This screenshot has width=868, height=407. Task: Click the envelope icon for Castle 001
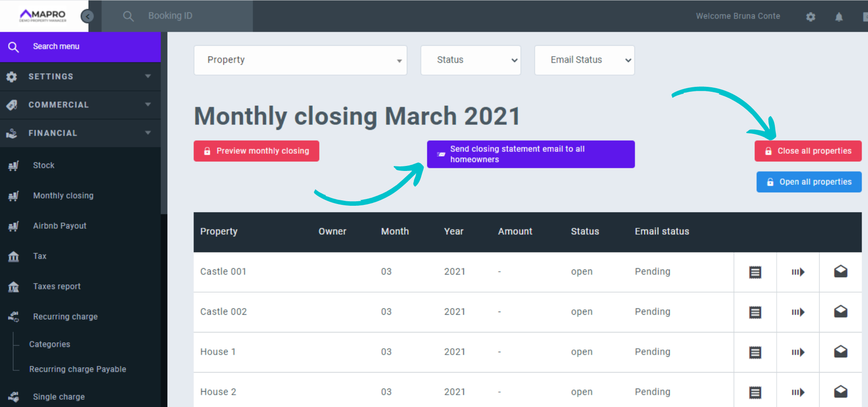[840, 272]
